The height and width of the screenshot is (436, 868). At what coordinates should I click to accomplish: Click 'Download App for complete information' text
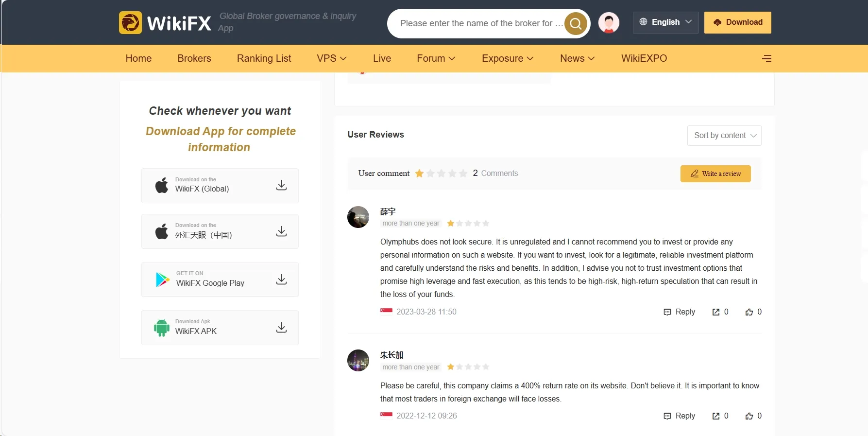pyautogui.click(x=221, y=139)
